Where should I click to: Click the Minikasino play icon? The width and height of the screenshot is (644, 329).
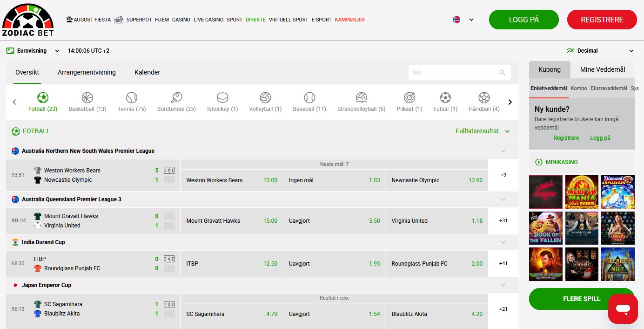point(539,162)
